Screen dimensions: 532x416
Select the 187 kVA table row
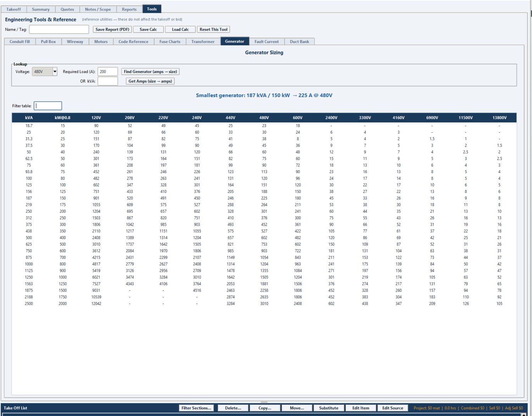[264, 198]
